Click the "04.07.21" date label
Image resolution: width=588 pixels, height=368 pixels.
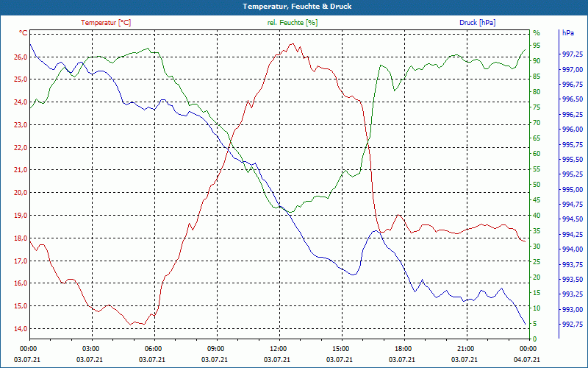[527, 359]
